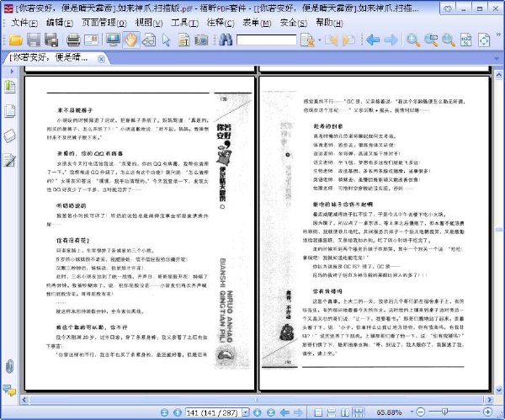Click the find previous result icon
The height and width of the screenshot is (420, 505).
(331, 40)
